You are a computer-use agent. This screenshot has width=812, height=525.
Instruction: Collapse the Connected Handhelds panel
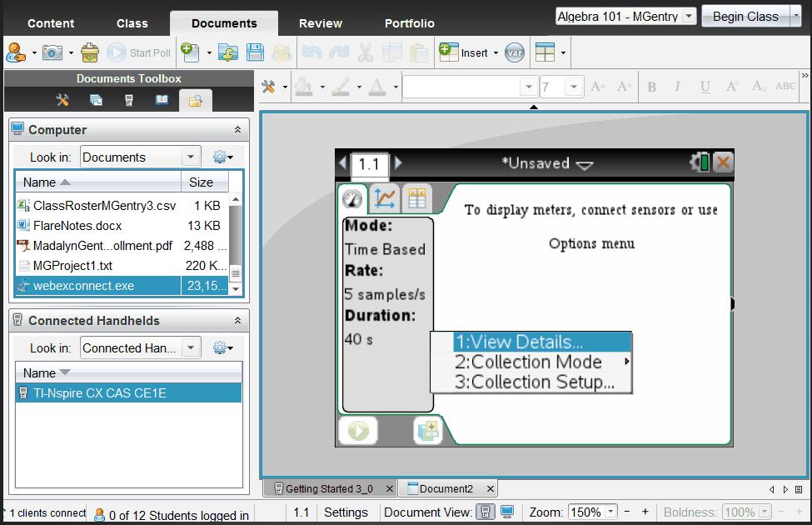237,320
